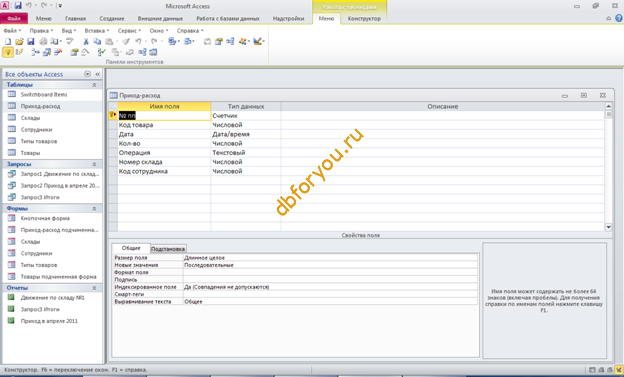The width and height of the screenshot is (624, 377).
Task: Select the Сотрудники table in navigation pane
Action: [x=36, y=129]
